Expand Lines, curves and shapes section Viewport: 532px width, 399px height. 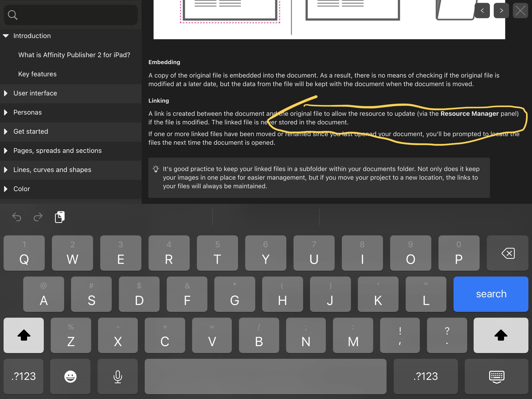click(x=6, y=170)
